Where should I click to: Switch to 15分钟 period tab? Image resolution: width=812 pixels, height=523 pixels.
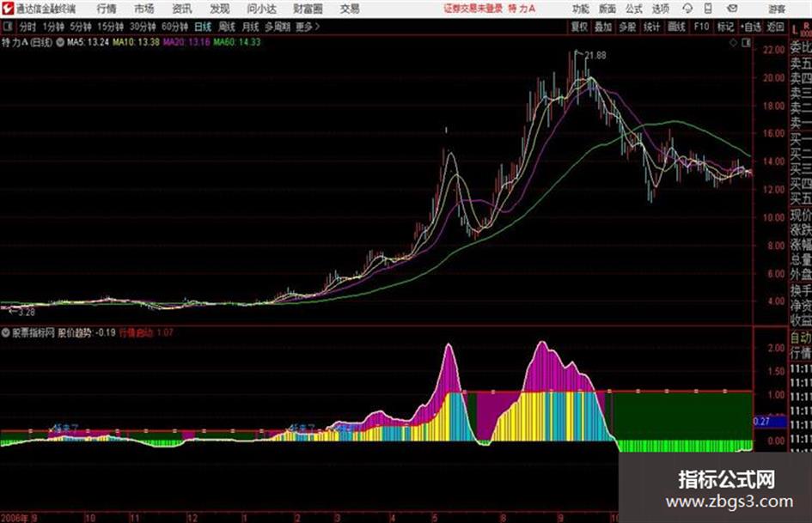(110, 27)
